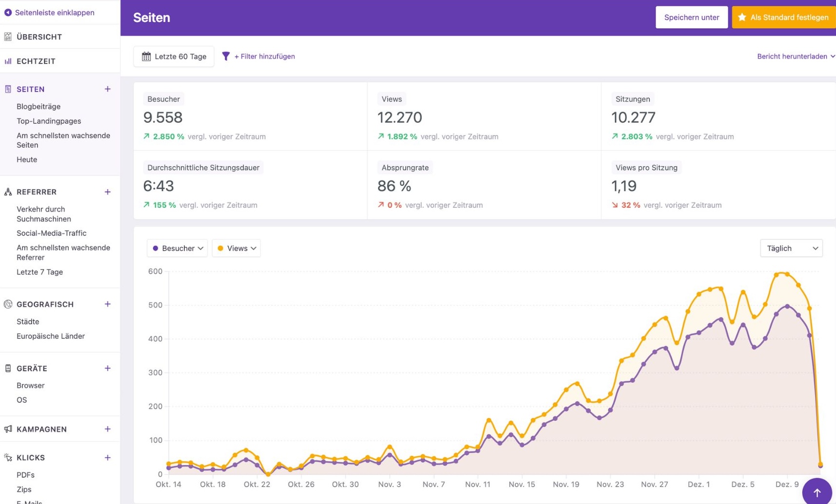The image size is (836, 504).
Task: Select Social-Media-Traffic in the sidebar
Action: click(x=51, y=233)
